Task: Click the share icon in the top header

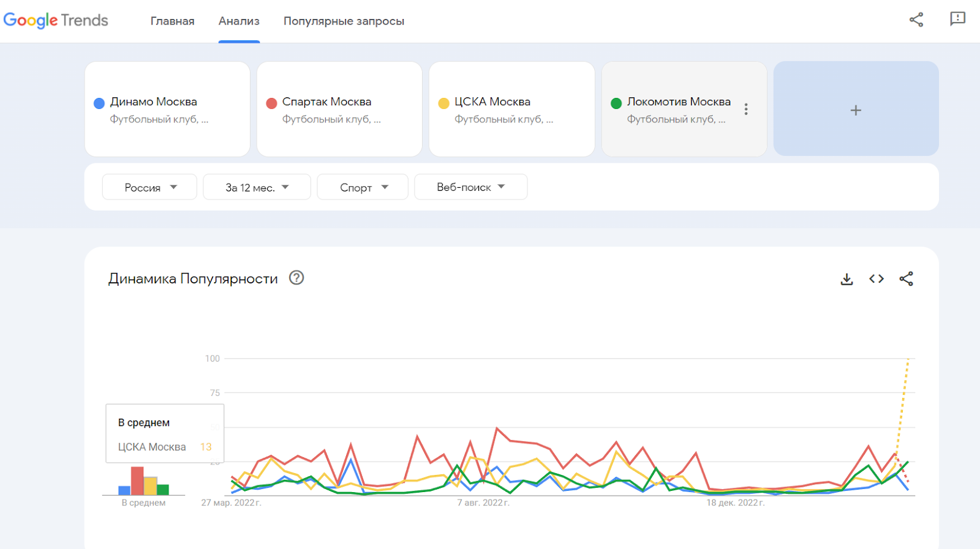Action: click(x=916, y=20)
